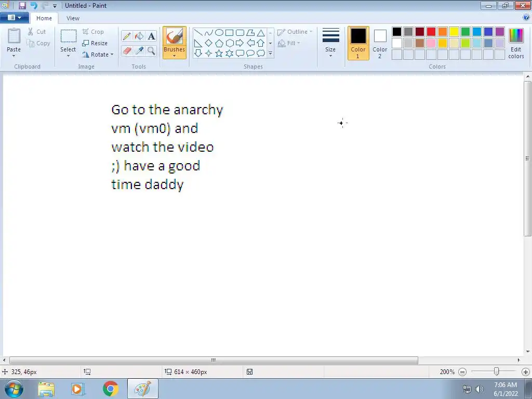
Task: Click the Save icon in title bar
Action: coord(22,5)
